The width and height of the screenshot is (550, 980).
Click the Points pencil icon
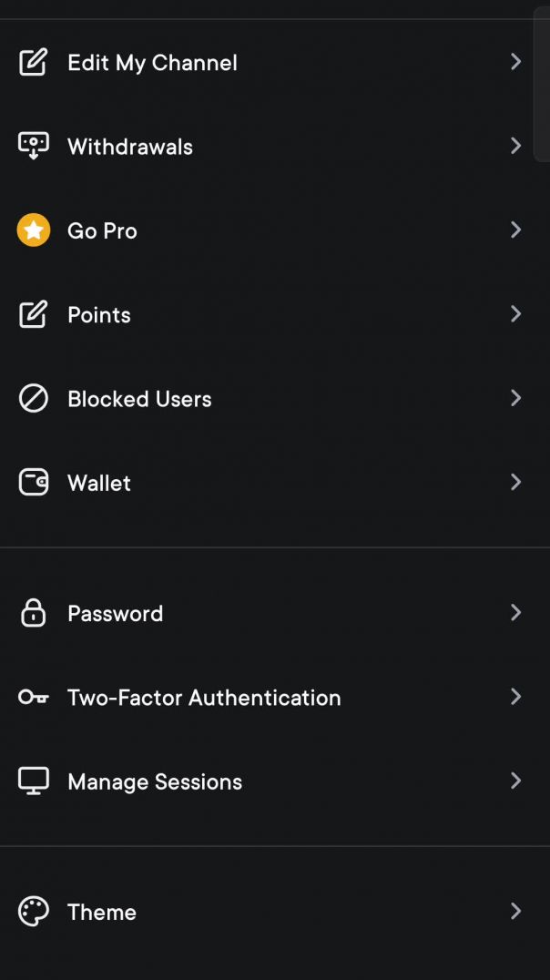(34, 315)
